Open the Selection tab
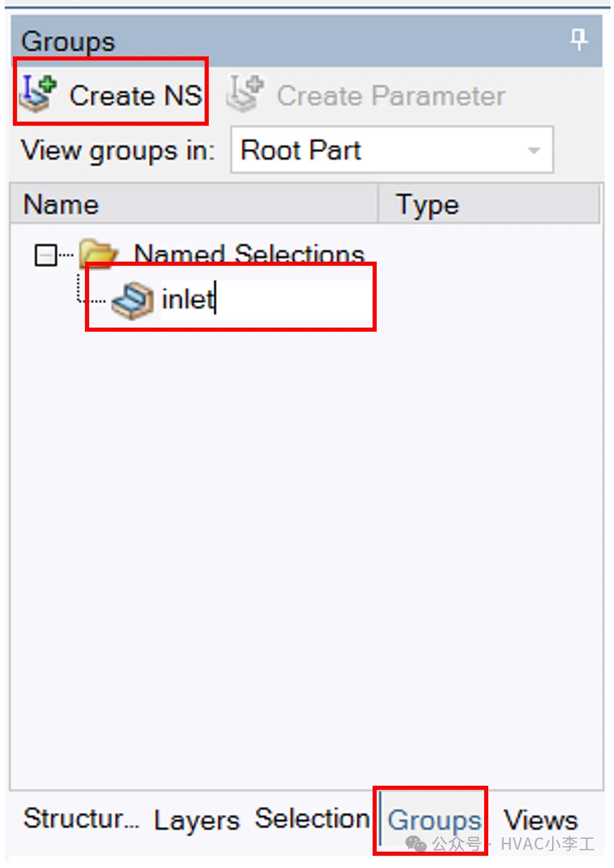This screenshot has height=868, width=614. 311,818
